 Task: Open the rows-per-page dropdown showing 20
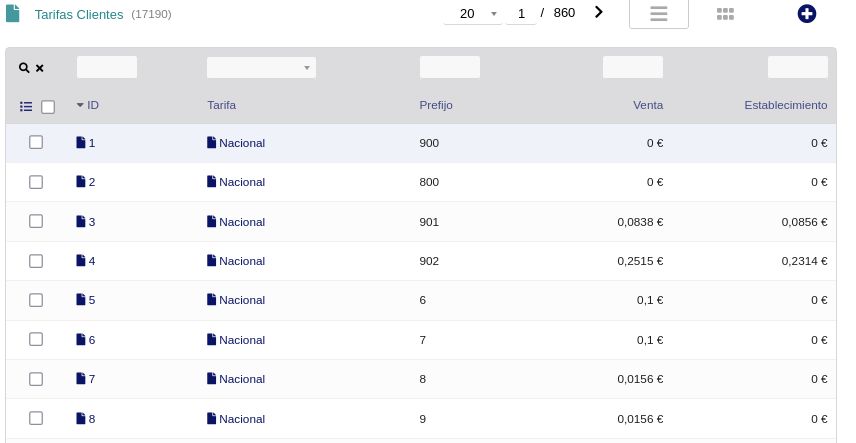tap(473, 14)
